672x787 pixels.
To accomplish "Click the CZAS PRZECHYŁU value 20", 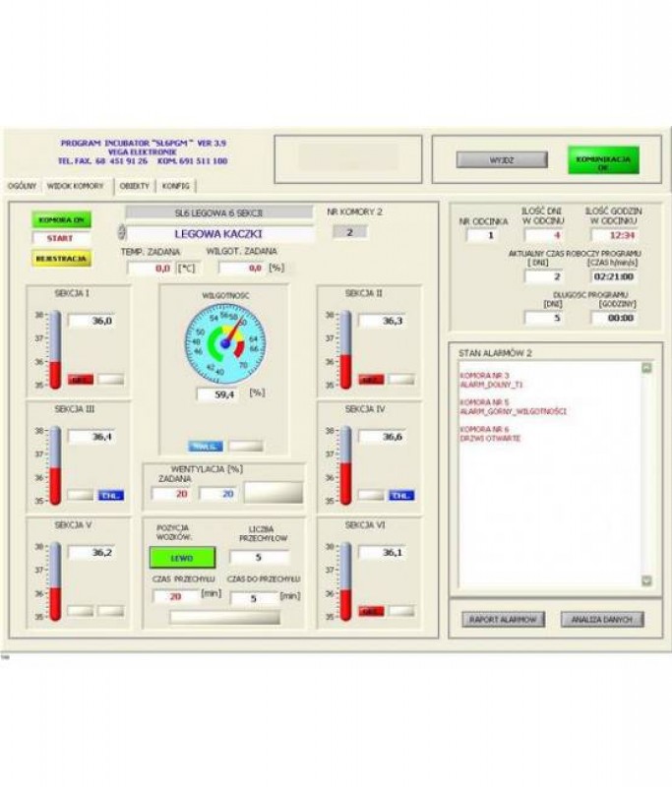I will pyautogui.click(x=176, y=597).
